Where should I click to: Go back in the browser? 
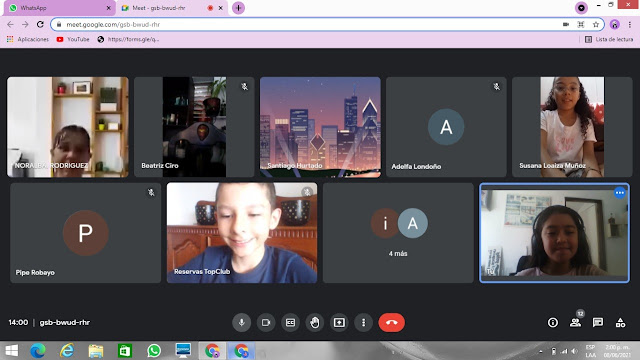tap(10, 24)
